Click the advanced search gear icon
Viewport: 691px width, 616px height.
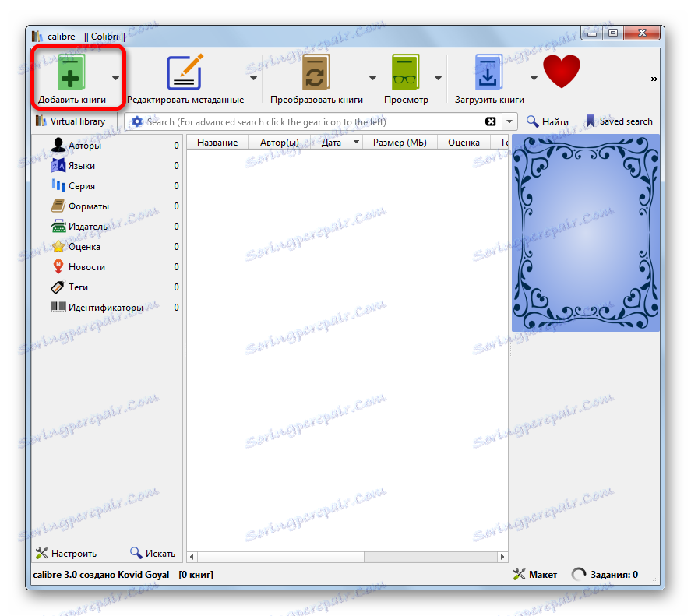[x=137, y=121]
